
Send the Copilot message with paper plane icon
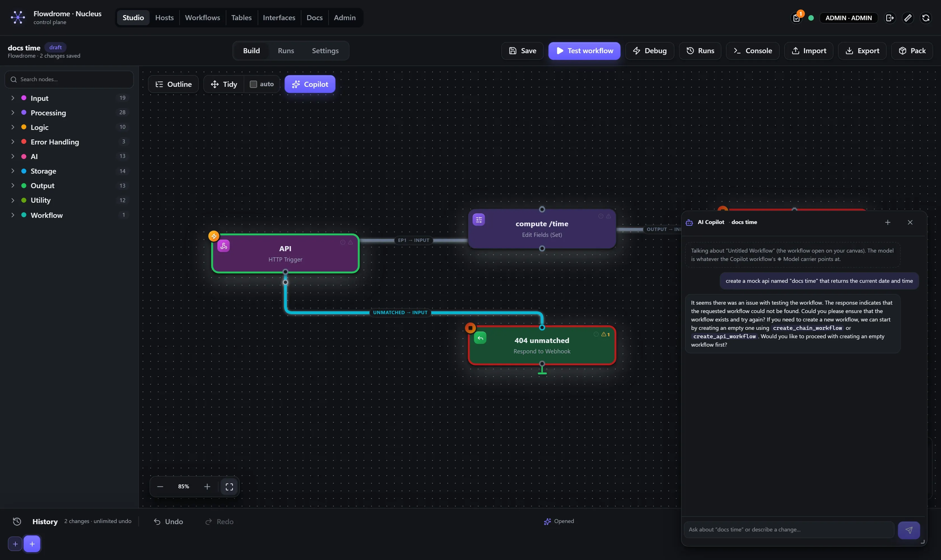(909, 530)
